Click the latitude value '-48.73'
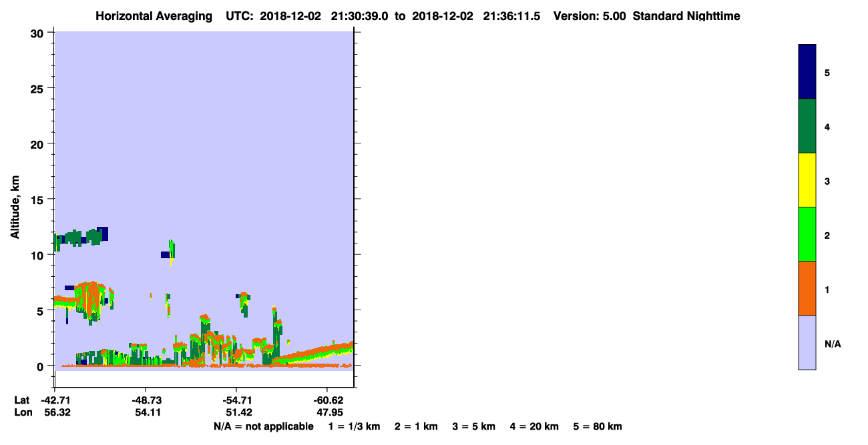 pyautogui.click(x=146, y=400)
